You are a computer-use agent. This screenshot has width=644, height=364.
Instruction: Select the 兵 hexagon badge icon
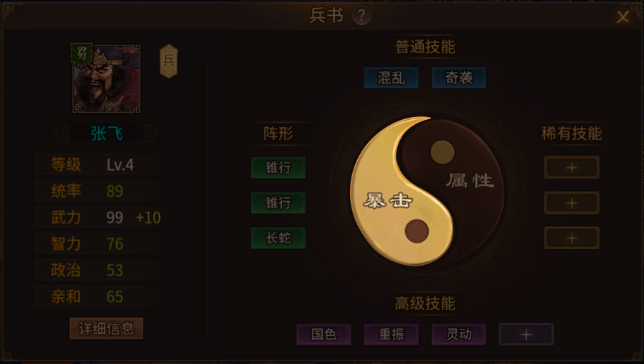click(169, 61)
